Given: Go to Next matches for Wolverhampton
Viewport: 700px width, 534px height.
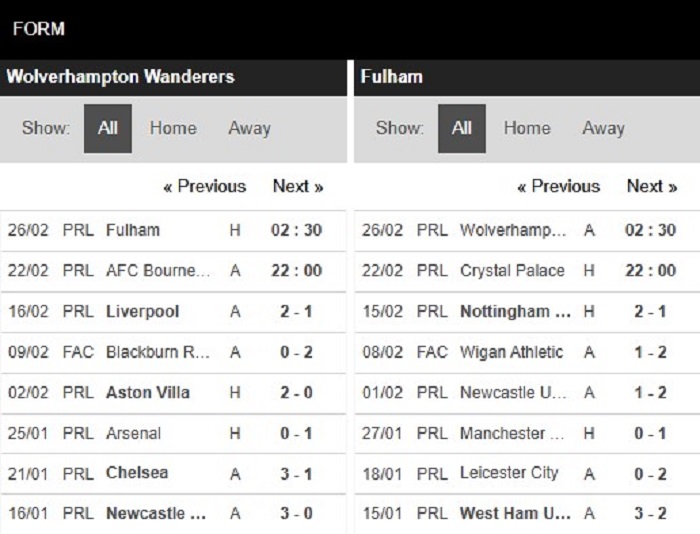Looking at the screenshot, I should [x=298, y=186].
